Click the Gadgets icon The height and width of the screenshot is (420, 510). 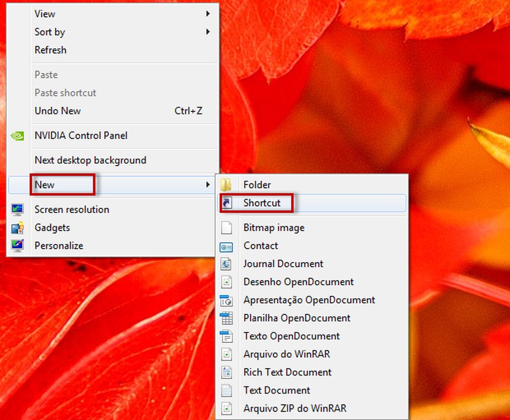click(17, 227)
